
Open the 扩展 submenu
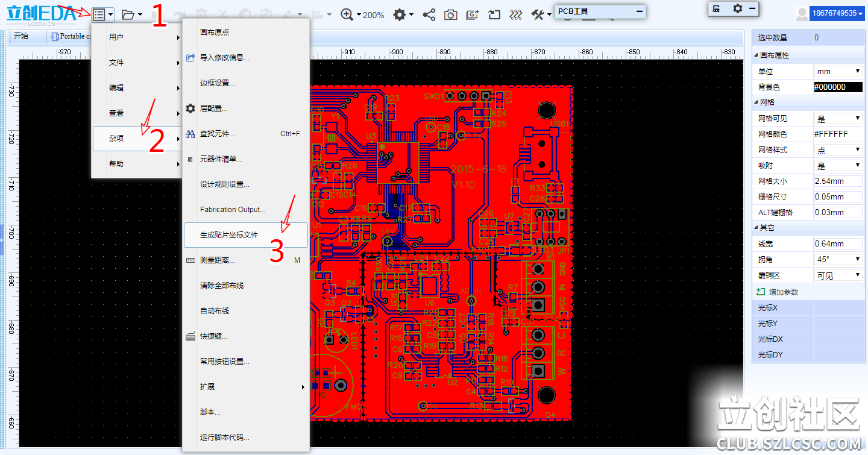pyautogui.click(x=246, y=387)
